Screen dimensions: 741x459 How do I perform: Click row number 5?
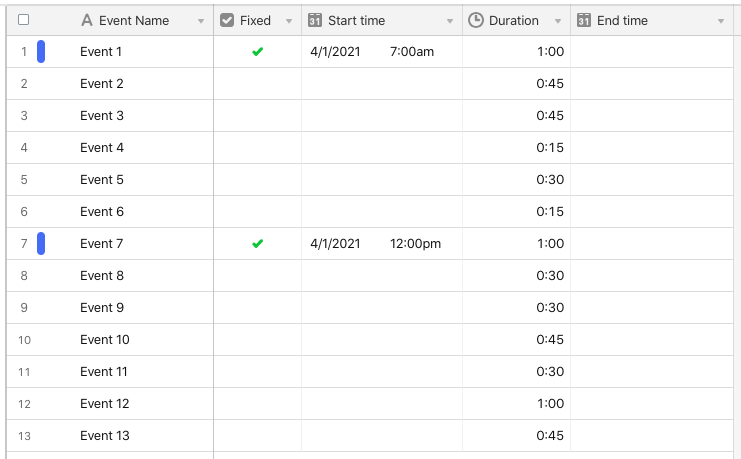[x=24, y=180]
